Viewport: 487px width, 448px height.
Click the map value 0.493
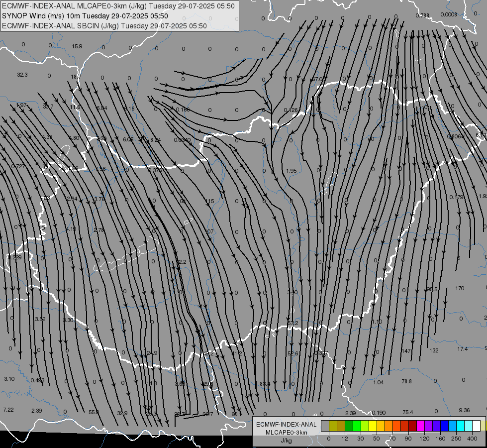pos(38,380)
